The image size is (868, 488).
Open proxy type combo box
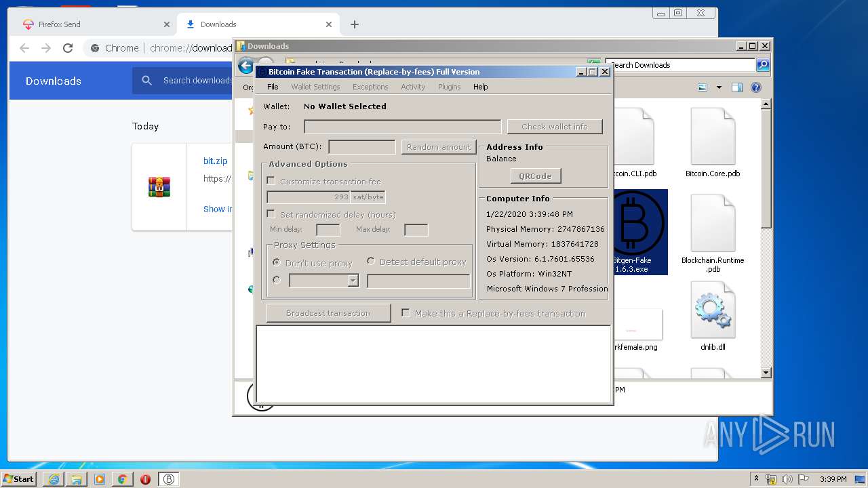[x=324, y=281]
